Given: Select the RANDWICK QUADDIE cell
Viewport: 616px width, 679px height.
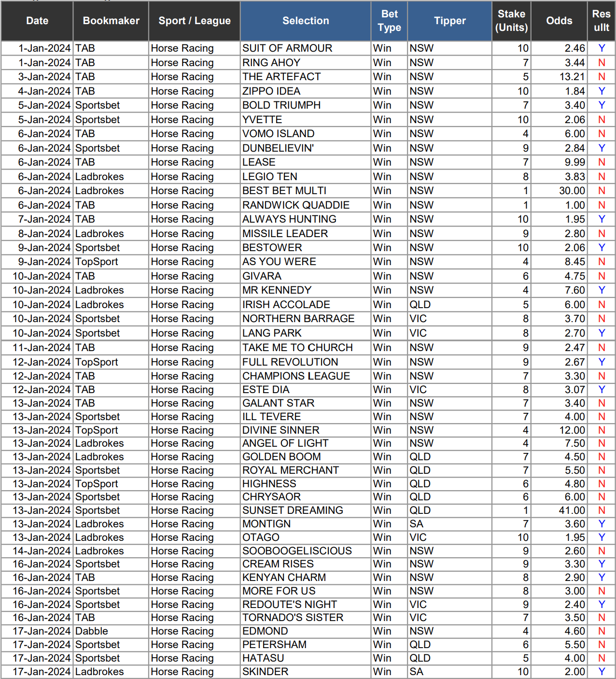Looking at the screenshot, I should [306, 205].
